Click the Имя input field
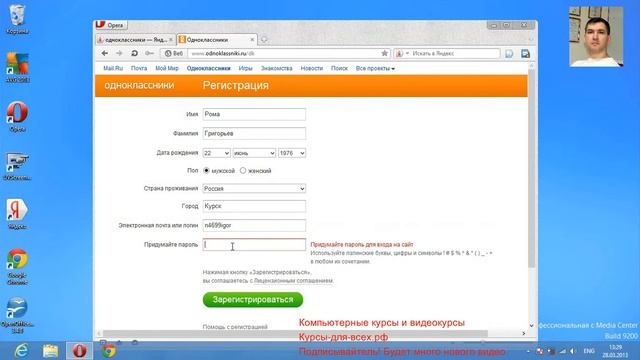 pyautogui.click(x=254, y=114)
